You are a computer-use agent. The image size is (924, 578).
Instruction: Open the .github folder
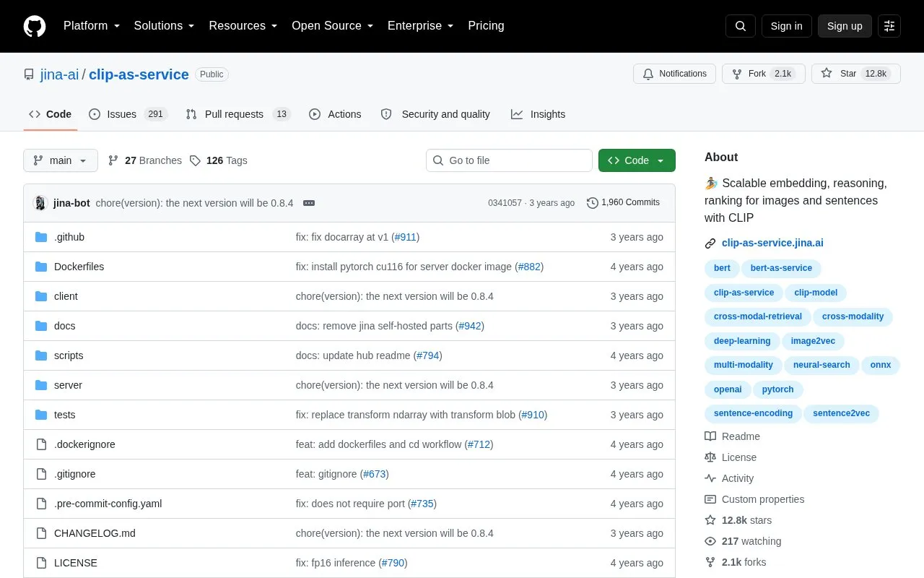pyautogui.click(x=69, y=237)
